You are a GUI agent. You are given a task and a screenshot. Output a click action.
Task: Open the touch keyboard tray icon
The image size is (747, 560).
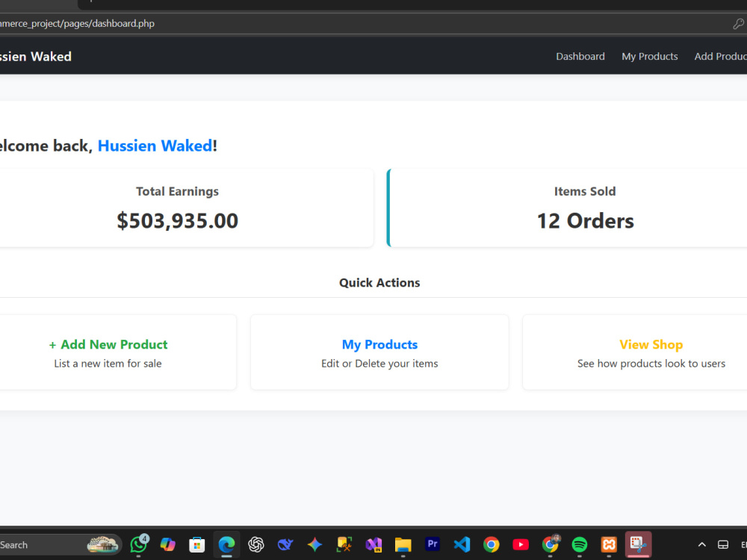[723, 545]
